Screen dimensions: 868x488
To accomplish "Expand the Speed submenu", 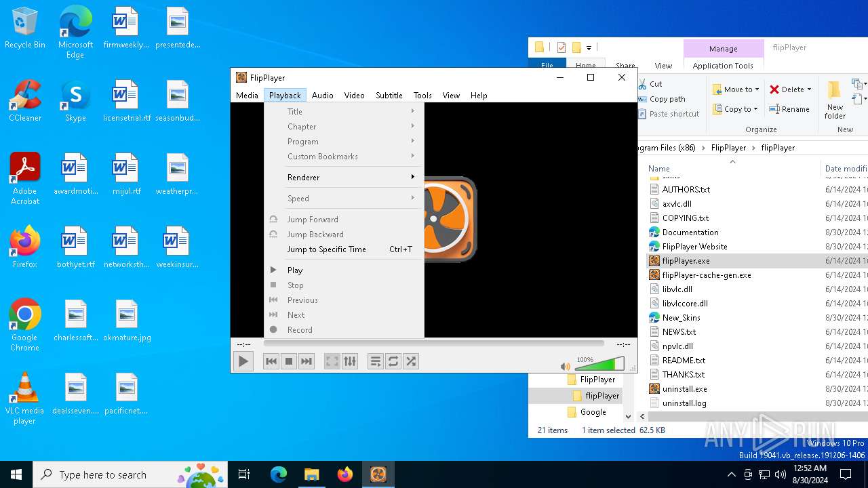I will [x=344, y=199].
